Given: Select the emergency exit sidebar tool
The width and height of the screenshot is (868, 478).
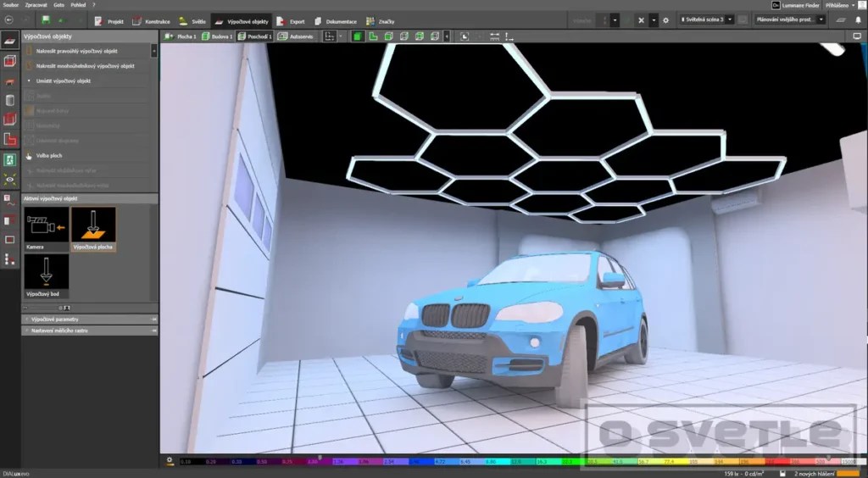Looking at the screenshot, I should (x=9, y=160).
